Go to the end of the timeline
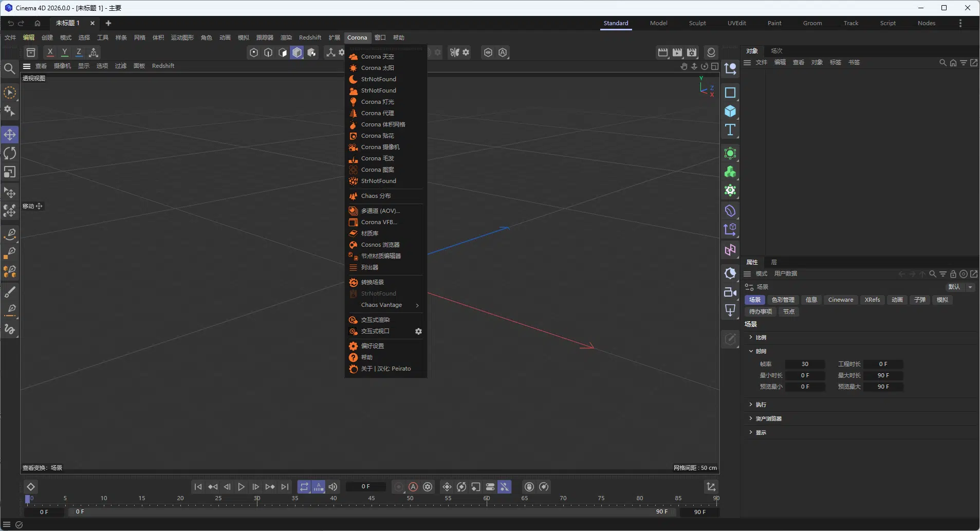The width and height of the screenshot is (980, 531). [285, 487]
